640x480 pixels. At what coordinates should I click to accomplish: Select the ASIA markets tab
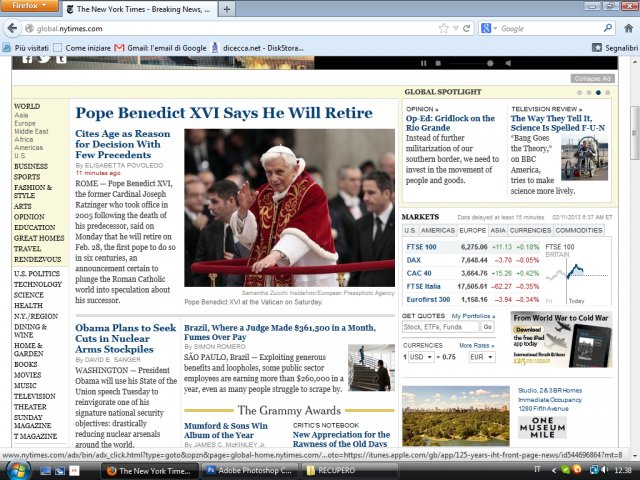[x=498, y=231]
